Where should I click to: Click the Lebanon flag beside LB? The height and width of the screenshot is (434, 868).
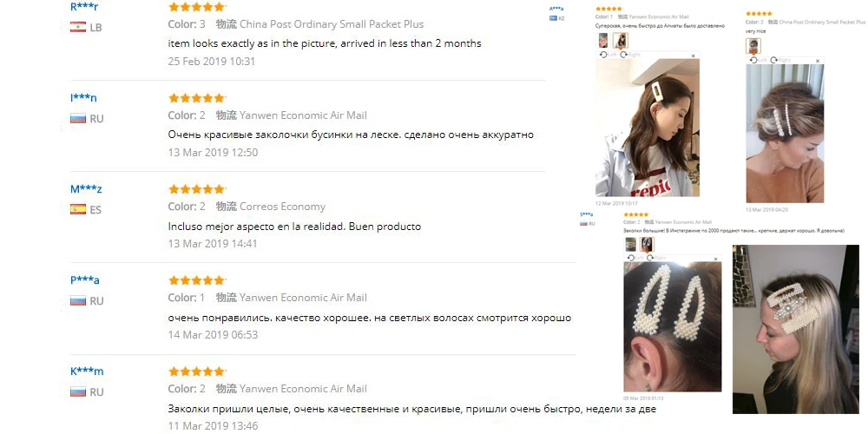(x=78, y=27)
